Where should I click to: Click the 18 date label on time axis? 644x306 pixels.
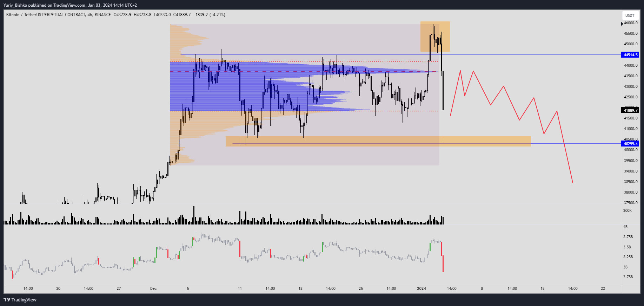300,289
